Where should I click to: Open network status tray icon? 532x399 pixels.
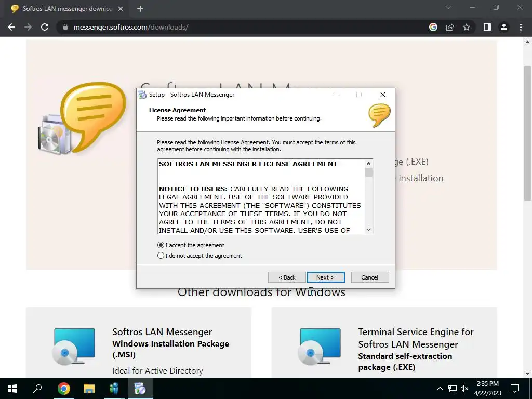point(453,389)
